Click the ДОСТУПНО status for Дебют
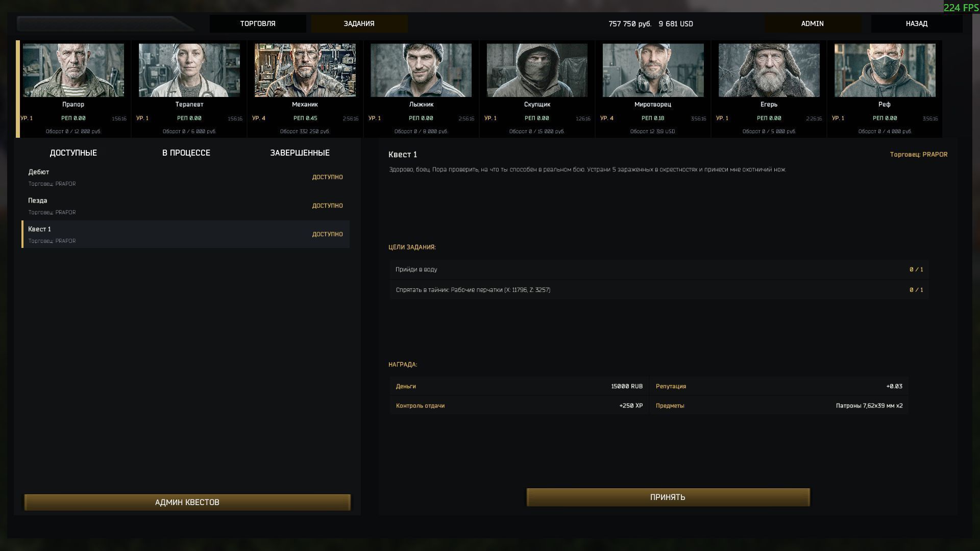Screen dimensions: 980x551 pyautogui.click(x=327, y=177)
